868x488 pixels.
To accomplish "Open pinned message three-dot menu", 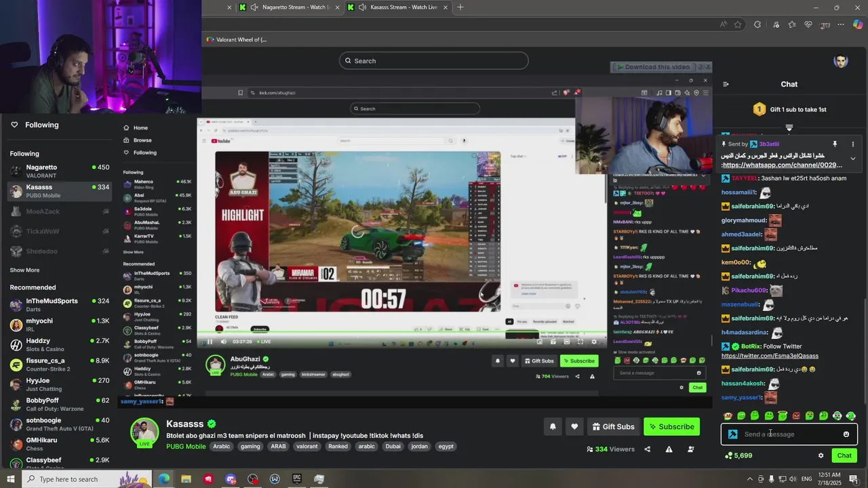I will [853, 144].
